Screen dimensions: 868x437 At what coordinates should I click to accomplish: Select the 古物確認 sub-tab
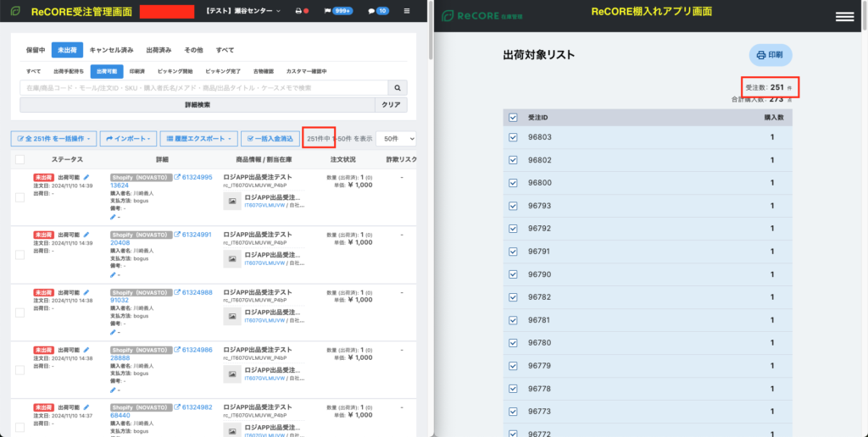[x=263, y=71]
